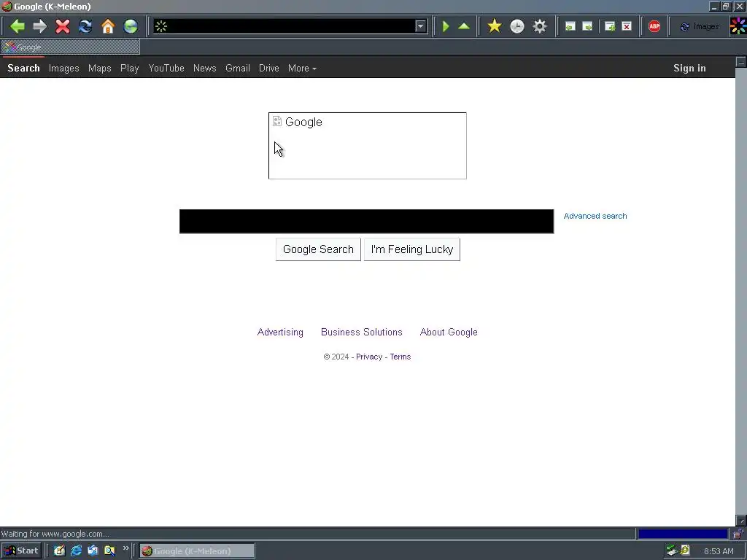The width and height of the screenshot is (747, 560).
Task: Switch to previous tab icon in the toolbar
Action: point(570,26)
